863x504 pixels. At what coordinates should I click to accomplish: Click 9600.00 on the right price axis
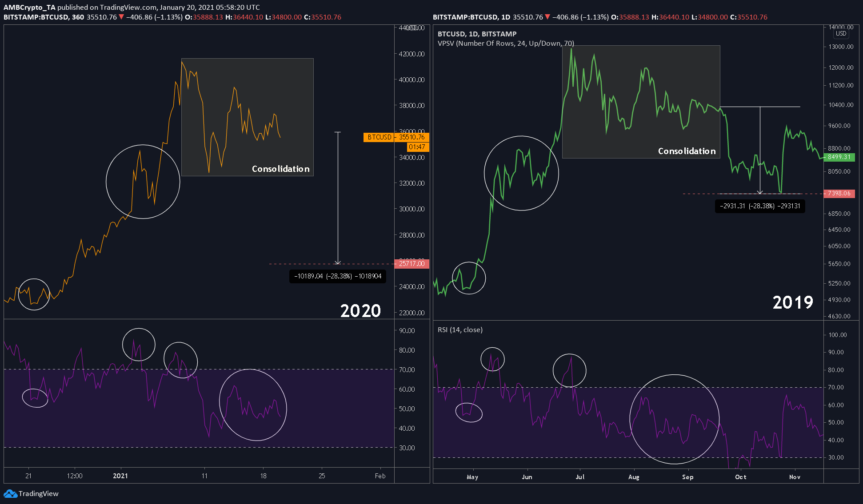[x=839, y=126]
